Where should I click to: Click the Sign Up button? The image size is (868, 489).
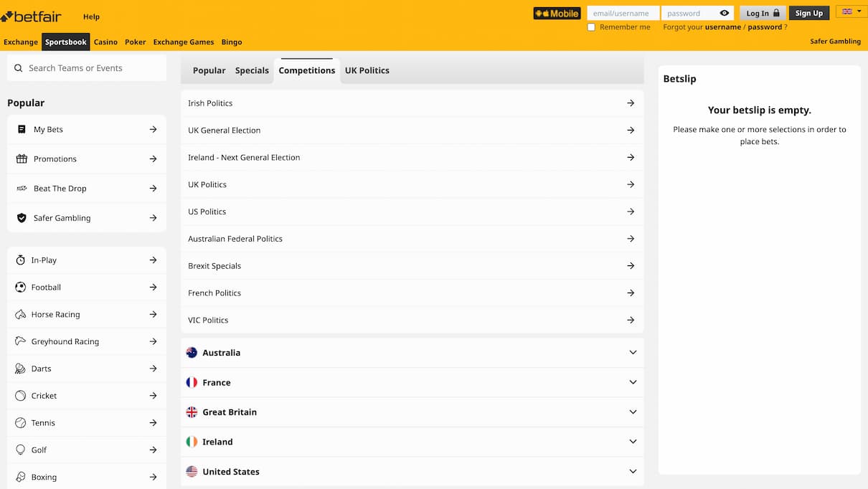(x=808, y=12)
